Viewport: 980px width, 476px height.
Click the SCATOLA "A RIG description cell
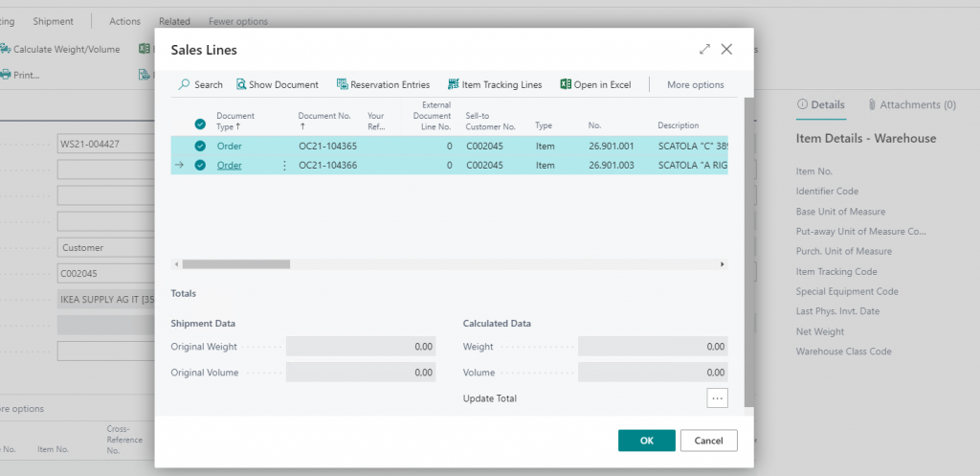(x=693, y=165)
